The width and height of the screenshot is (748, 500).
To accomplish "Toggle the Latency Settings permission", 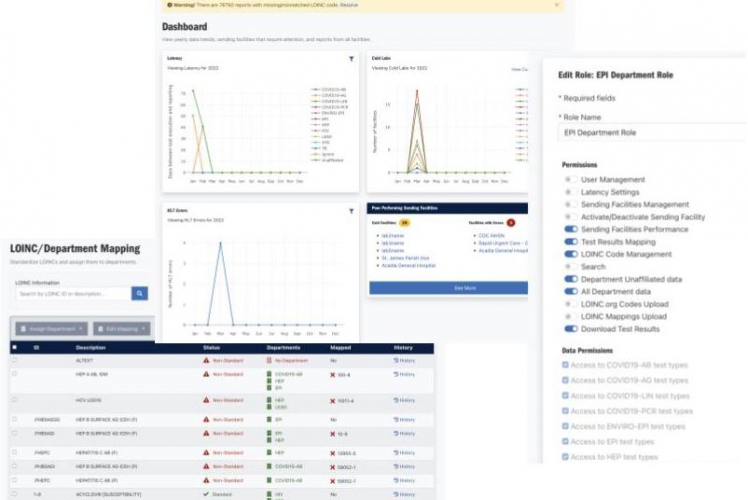I will pos(571,192).
